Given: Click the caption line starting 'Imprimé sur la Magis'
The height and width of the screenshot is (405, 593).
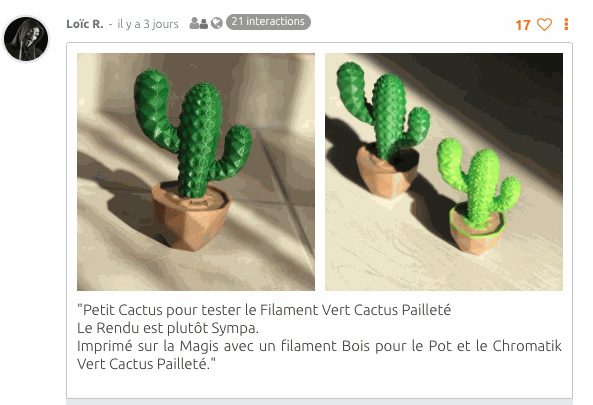Looking at the screenshot, I should (x=320, y=346).
